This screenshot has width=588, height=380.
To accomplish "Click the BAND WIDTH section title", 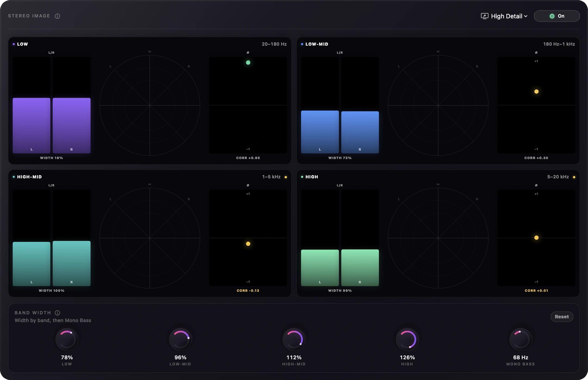I will tap(33, 313).
